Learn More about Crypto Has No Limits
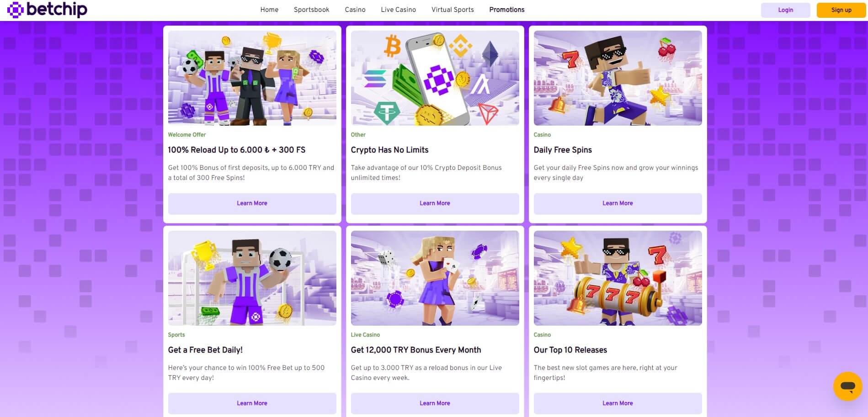 [x=435, y=203]
